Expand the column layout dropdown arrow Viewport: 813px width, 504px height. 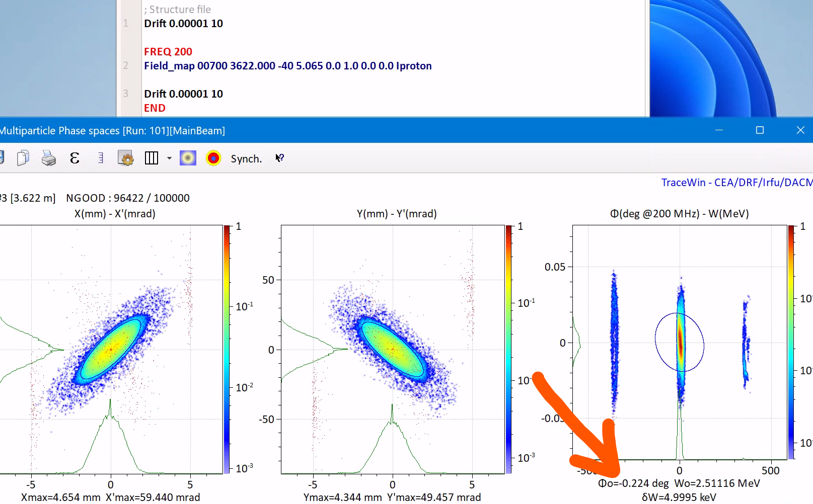point(169,158)
